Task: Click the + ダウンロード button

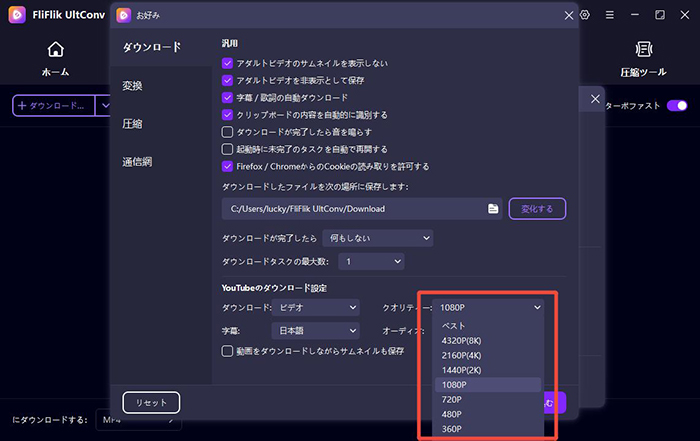Action: [x=54, y=106]
